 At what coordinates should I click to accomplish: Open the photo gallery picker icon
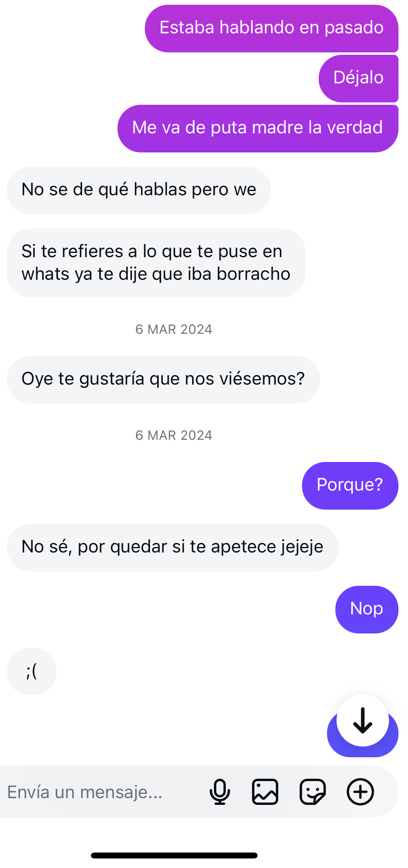(265, 792)
